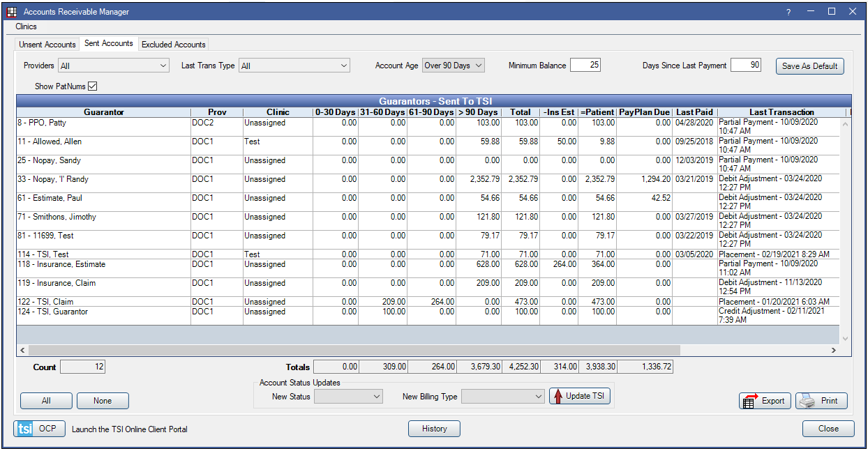Click the Totals value 3,679.30

point(479,367)
